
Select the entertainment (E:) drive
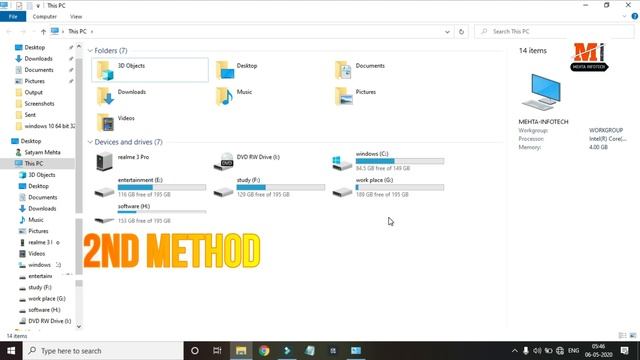pos(150,187)
